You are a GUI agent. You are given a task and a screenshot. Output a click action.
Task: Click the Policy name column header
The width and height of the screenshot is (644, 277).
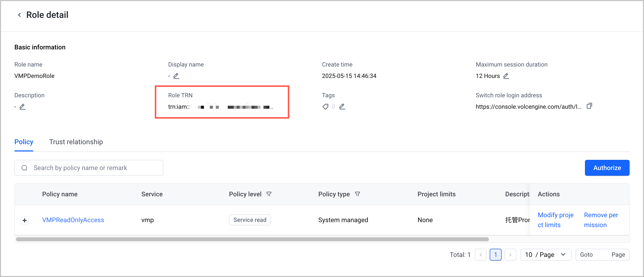(x=60, y=194)
